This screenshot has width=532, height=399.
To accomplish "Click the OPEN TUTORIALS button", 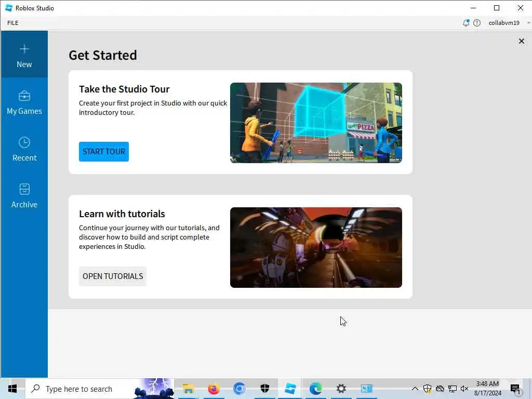I will point(113,276).
